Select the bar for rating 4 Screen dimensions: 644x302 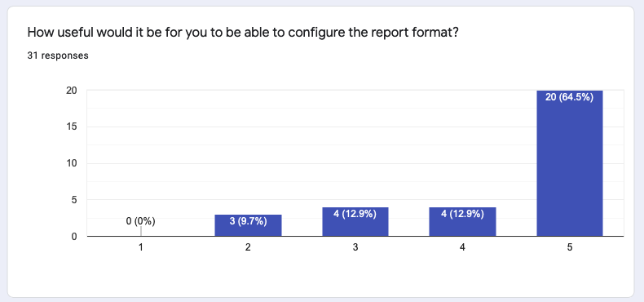pyautogui.click(x=462, y=222)
